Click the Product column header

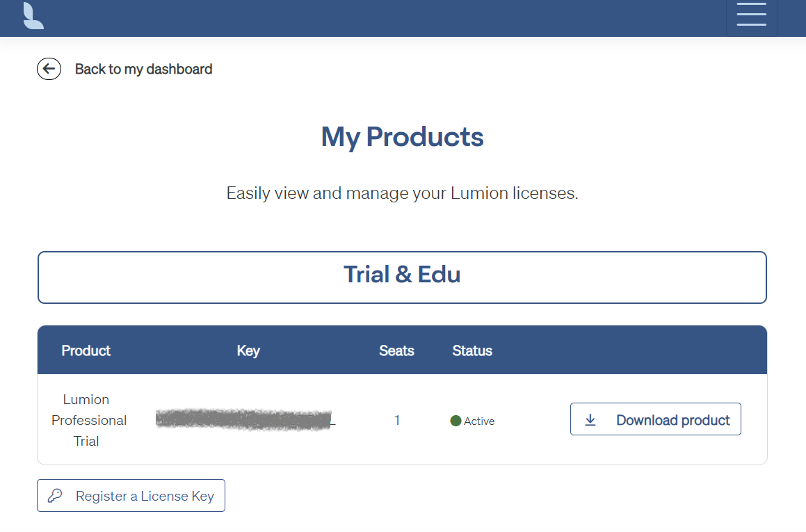(x=86, y=350)
